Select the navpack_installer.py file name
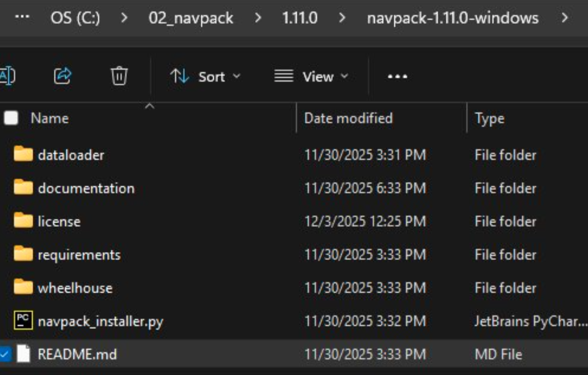The image size is (588, 375). (100, 322)
